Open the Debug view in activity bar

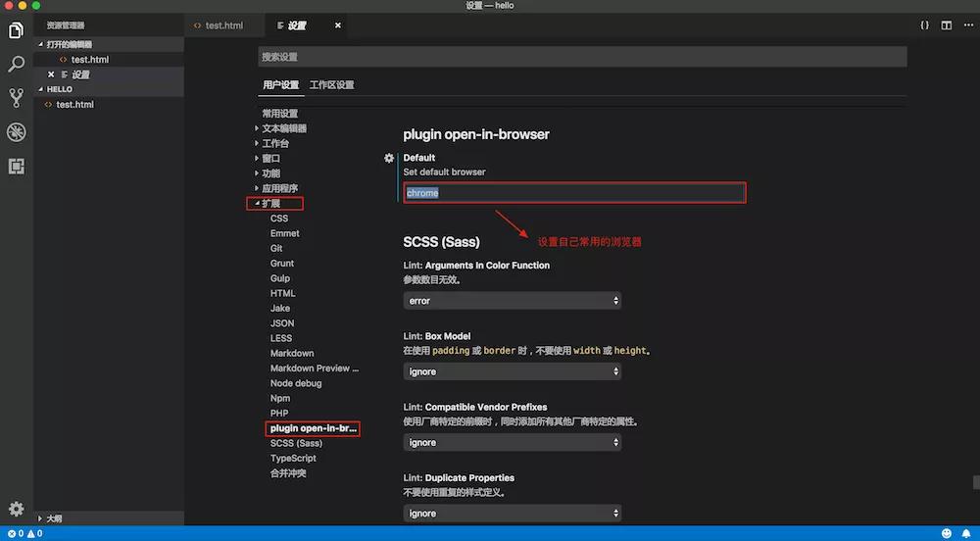[x=16, y=132]
